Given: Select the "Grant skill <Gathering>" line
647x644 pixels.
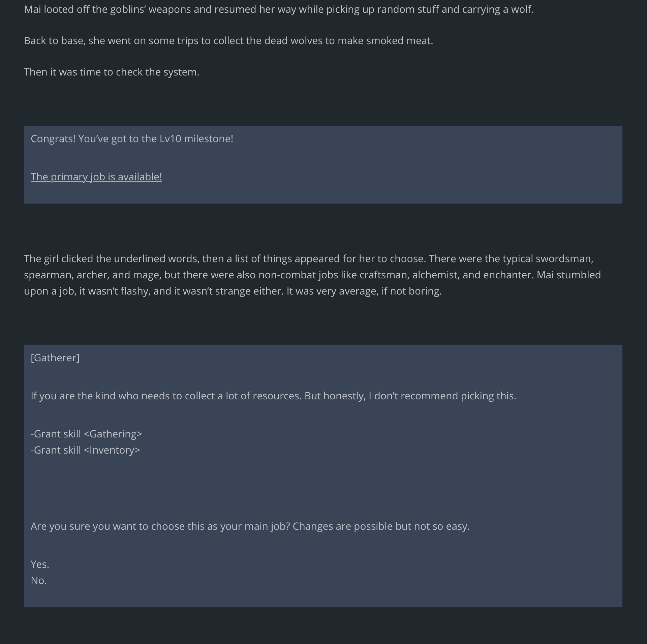Looking at the screenshot, I should coord(86,434).
